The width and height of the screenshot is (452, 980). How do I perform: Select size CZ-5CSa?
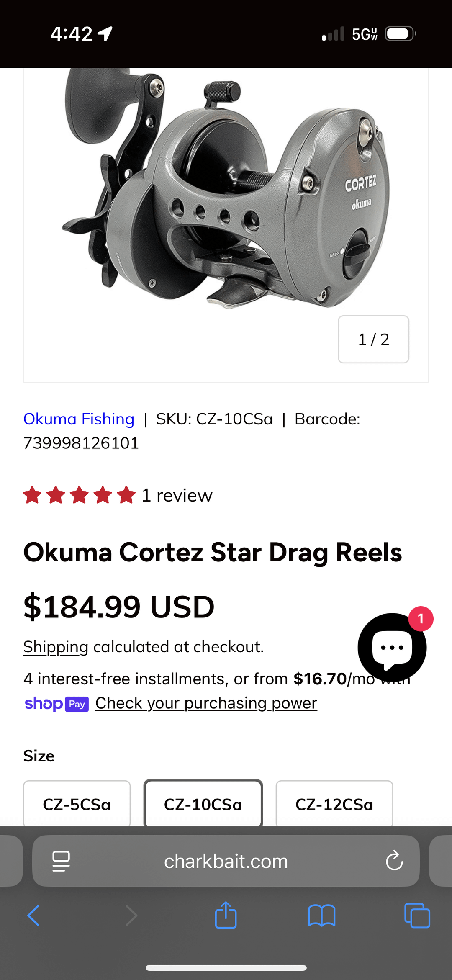pos(77,804)
